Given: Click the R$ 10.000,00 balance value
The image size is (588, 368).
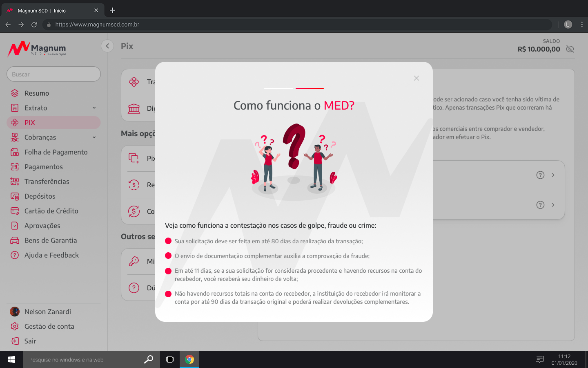Looking at the screenshot, I should coord(539,49).
